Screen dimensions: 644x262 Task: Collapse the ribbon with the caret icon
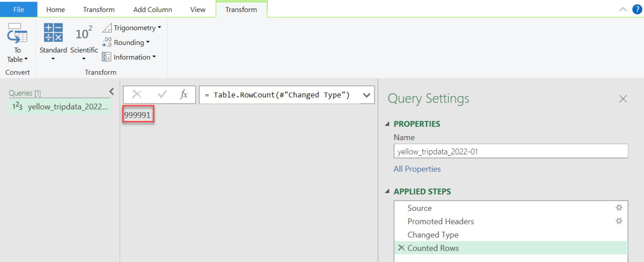[623, 9]
